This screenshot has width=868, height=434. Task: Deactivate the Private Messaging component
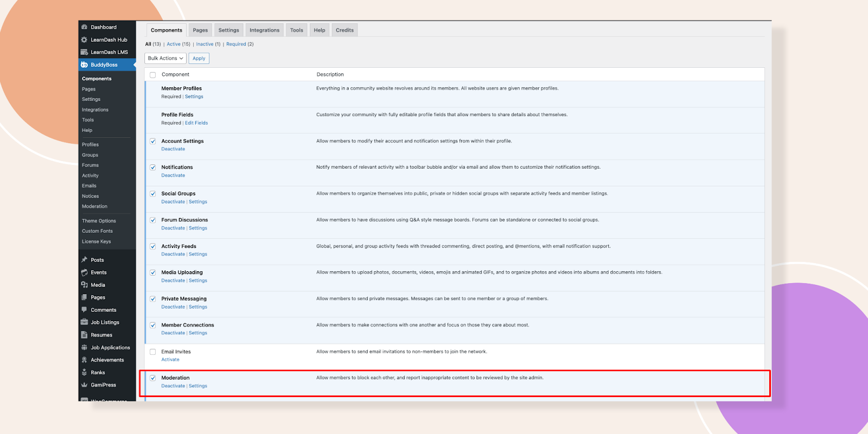[x=173, y=307]
